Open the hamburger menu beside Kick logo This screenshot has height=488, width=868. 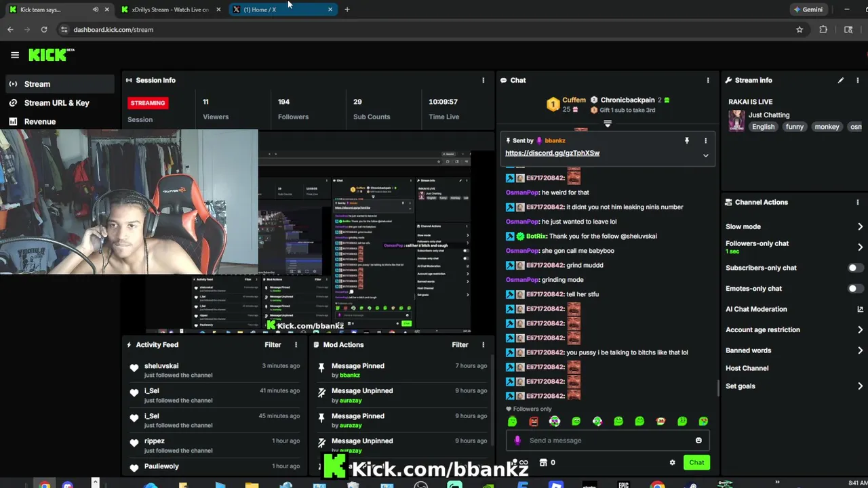tap(14, 55)
